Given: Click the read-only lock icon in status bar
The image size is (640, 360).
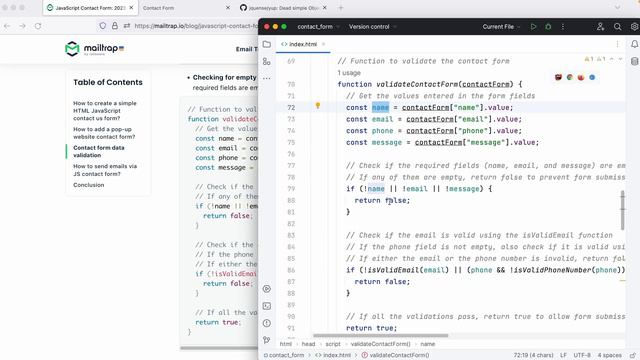Looking at the screenshot, I should pos(633,356).
